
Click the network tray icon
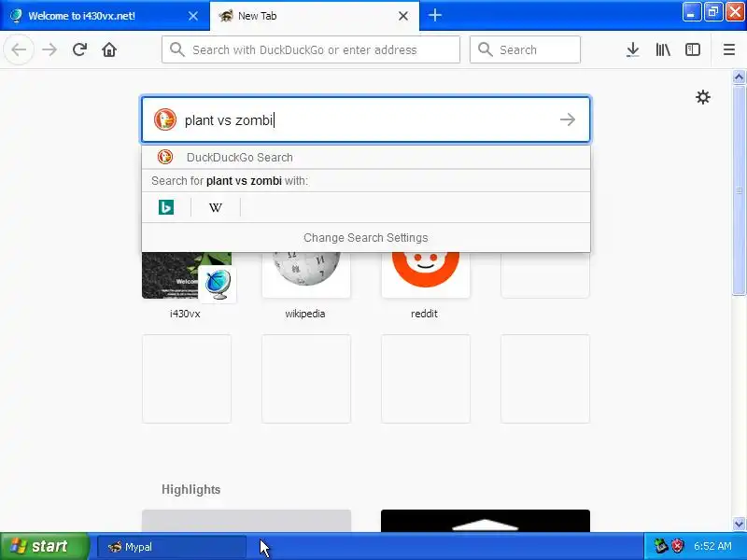[x=661, y=546]
